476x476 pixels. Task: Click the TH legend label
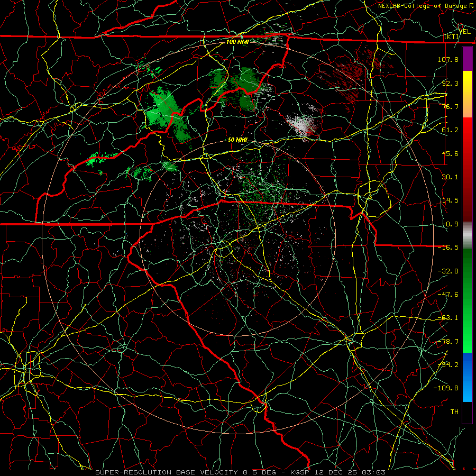pyautogui.click(x=454, y=412)
